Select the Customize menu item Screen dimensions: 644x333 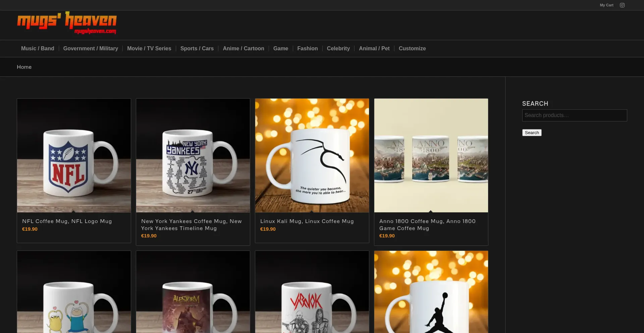coord(412,49)
